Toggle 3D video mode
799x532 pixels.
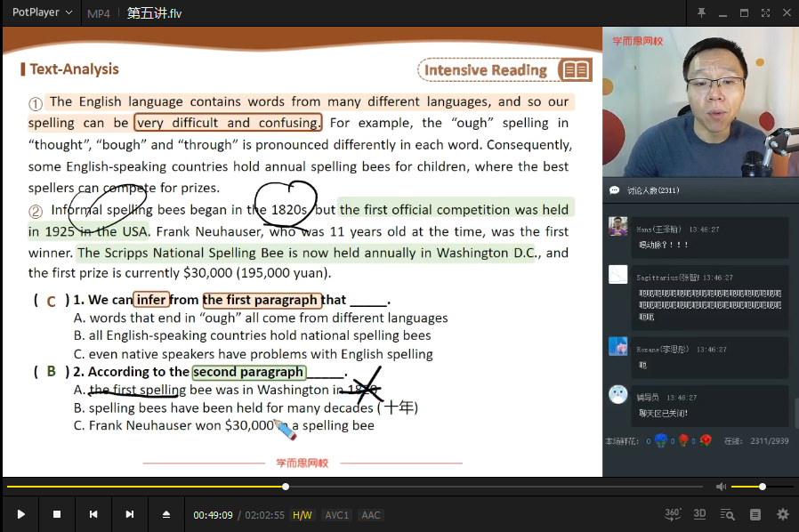tap(700, 514)
